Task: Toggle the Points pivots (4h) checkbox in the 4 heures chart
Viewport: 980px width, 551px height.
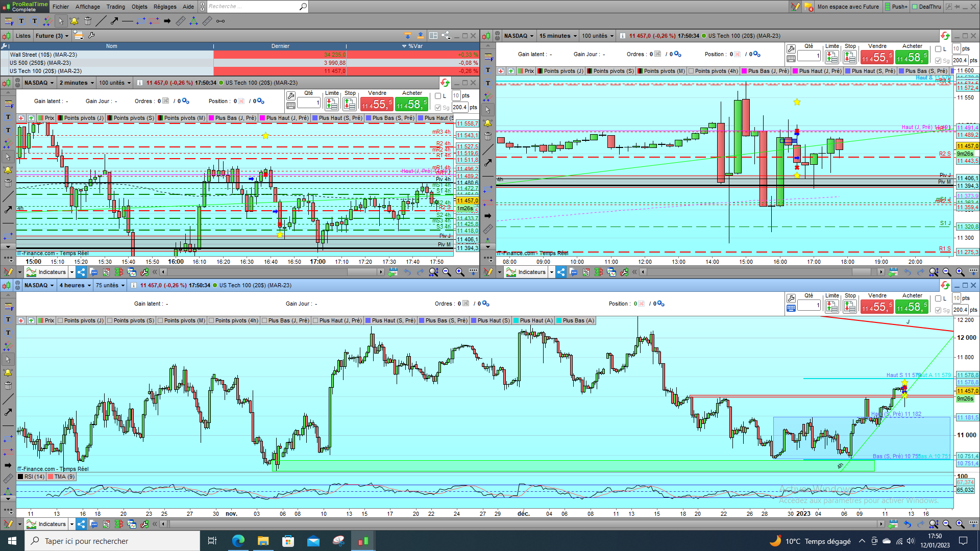Action: (x=211, y=320)
